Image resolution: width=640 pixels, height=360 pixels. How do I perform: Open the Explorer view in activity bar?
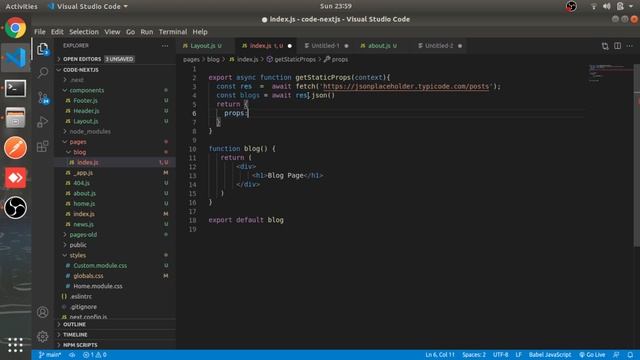(42, 49)
